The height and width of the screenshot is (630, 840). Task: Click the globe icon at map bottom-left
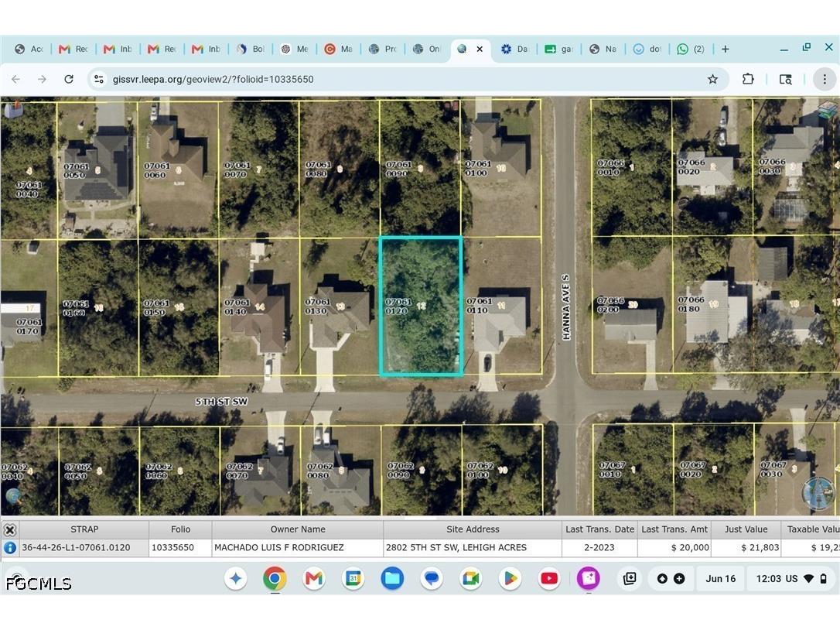[x=13, y=496]
